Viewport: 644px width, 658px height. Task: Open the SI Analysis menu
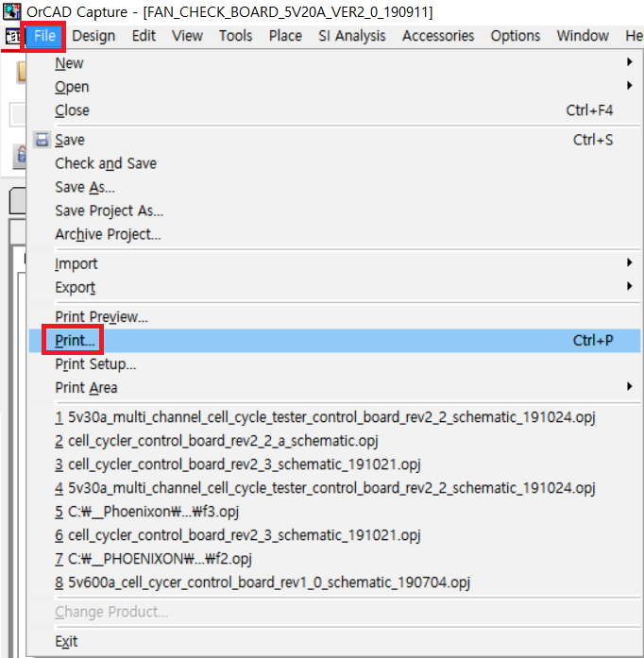(352, 36)
